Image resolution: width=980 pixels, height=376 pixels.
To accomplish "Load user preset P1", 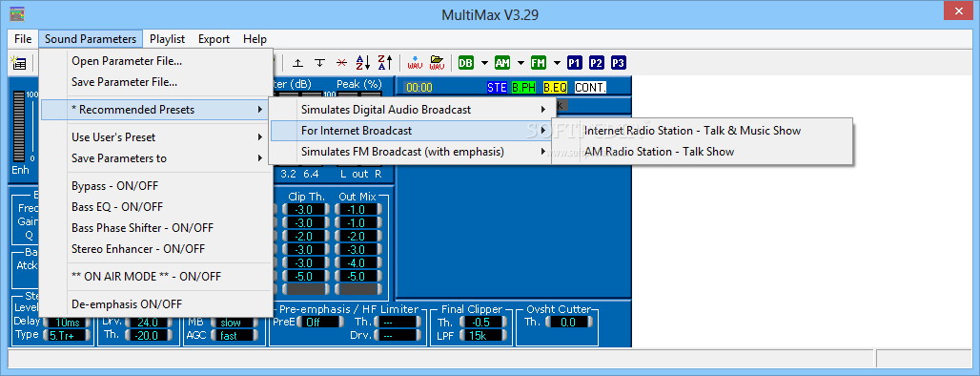I will [575, 63].
